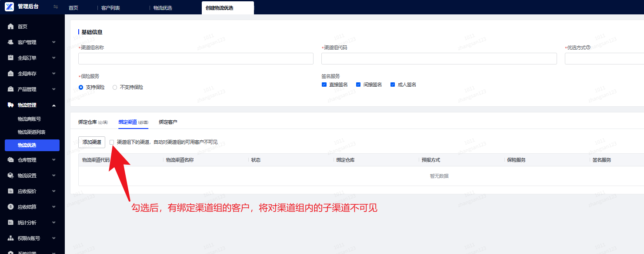Check the 渠道组下的渠道 visibility checkbox
Viewport: 644px width, 254px height.
[x=112, y=142]
